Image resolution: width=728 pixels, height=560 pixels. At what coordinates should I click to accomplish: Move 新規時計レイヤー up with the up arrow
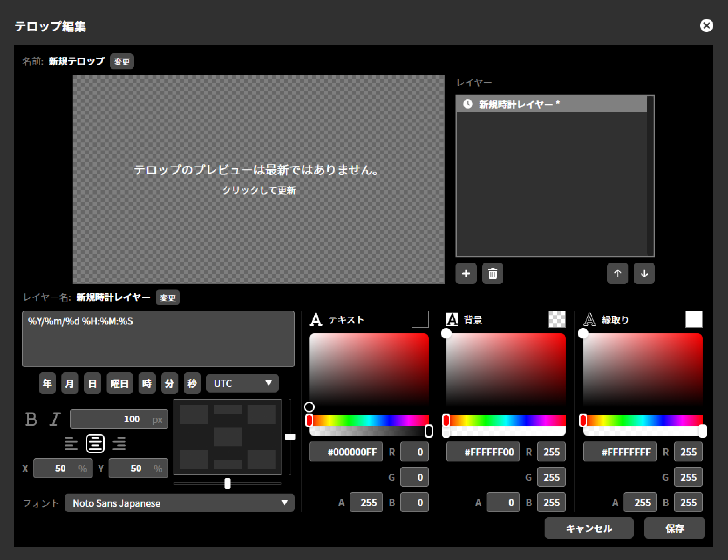(x=618, y=274)
